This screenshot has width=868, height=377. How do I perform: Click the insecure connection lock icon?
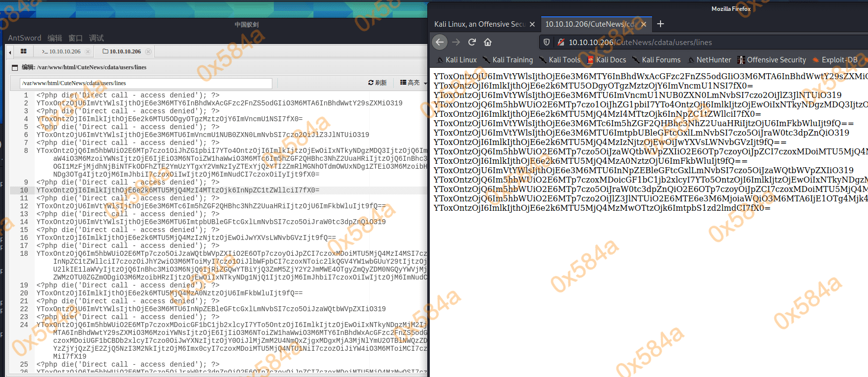561,43
